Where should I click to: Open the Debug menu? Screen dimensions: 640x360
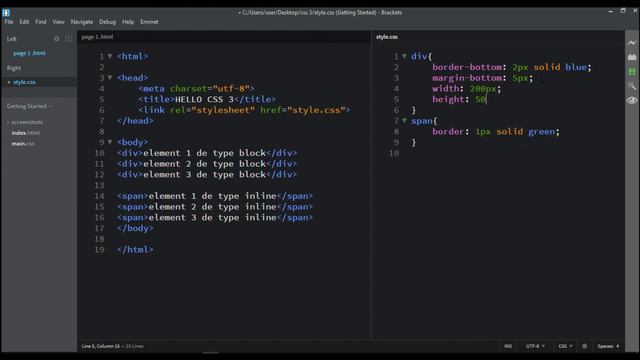tap(107, 22)
